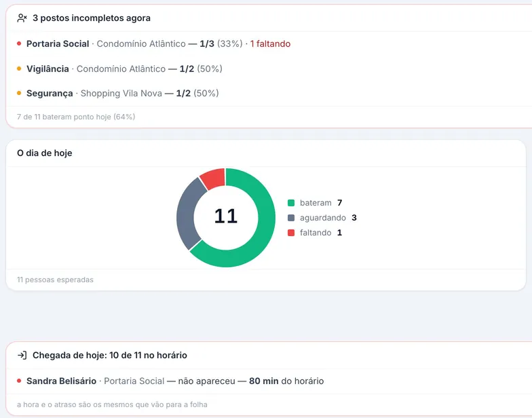Image resolution: width=532 pixels, height=418 pixels.
Task: Open the Vigilância post row
Action: coord(269,69)
